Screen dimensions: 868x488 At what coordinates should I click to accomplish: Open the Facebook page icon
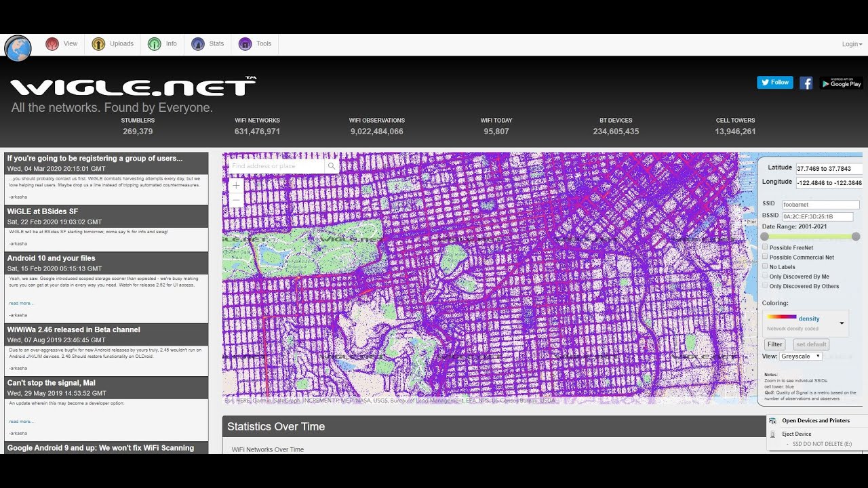806,83
